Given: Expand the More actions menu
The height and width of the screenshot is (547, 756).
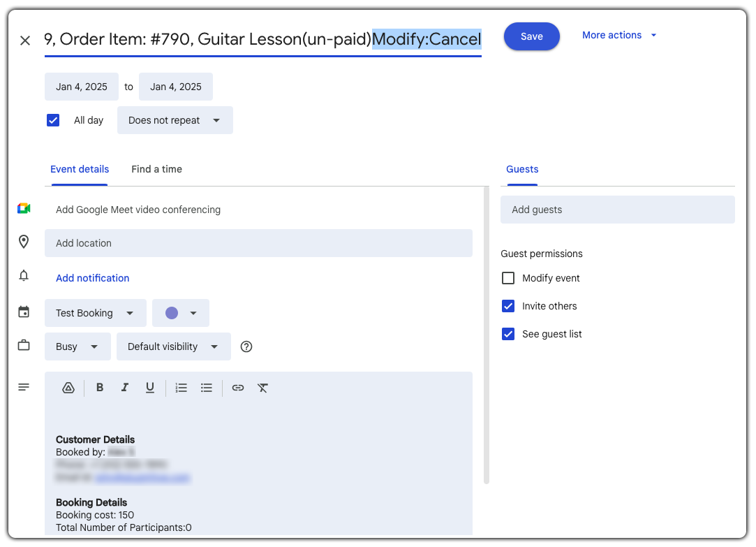Looking at the screenshot, I should 619,35.
